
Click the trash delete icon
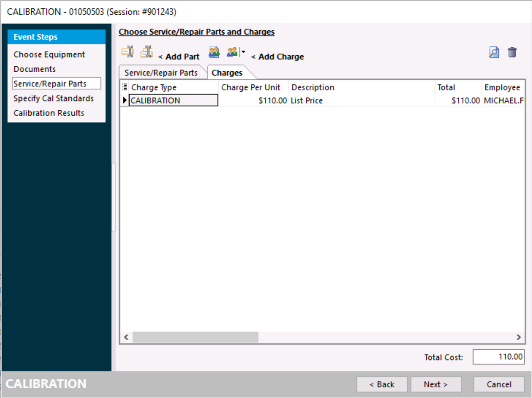512,53
